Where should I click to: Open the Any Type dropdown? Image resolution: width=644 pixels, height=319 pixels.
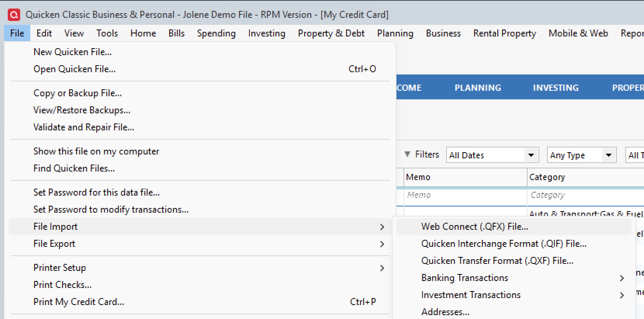click(582, 155)
